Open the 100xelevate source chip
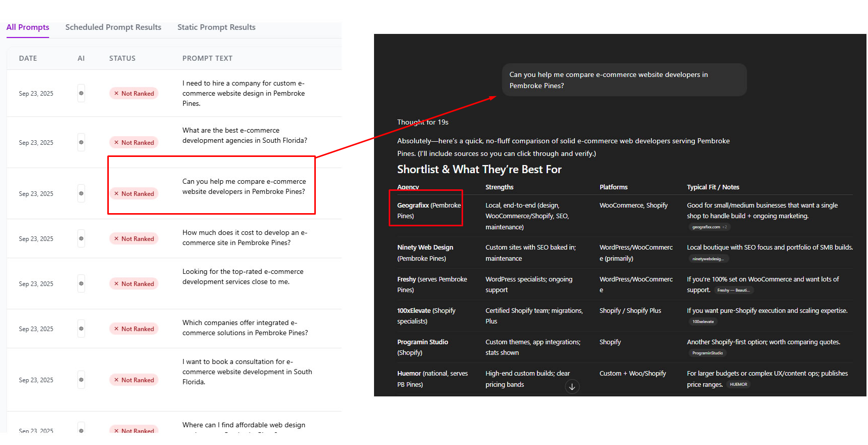This screenshot has height=445, width=868. coord(703,321)
